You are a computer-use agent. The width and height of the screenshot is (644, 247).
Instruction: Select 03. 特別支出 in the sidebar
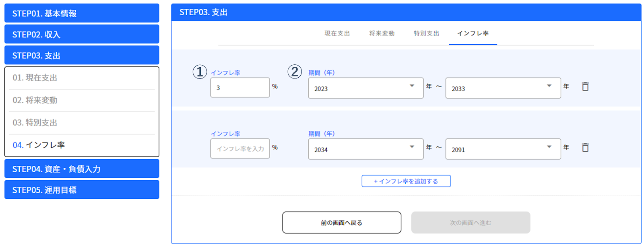point(82,123)
